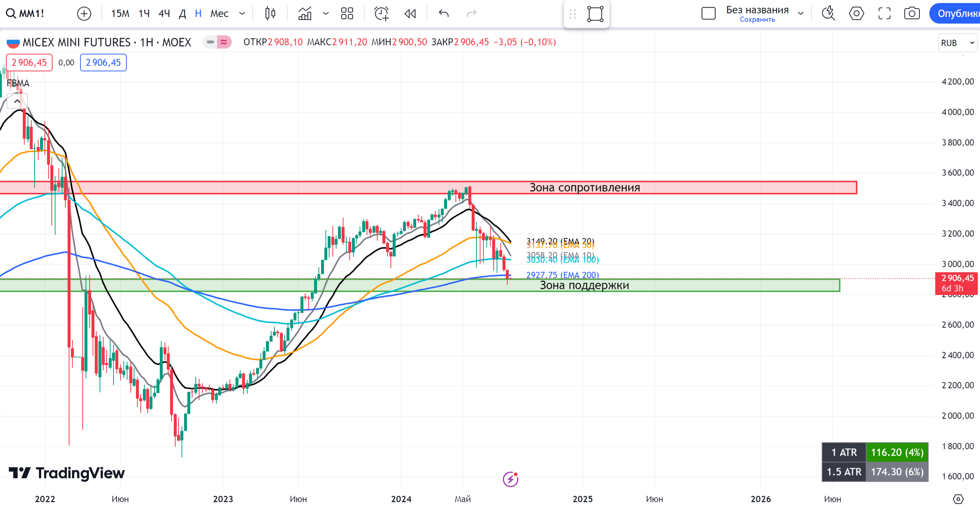Start bar replay with the rewind icon
Image resolution: width=980 pixels, height=509 pixels.
tap(410, 14)
